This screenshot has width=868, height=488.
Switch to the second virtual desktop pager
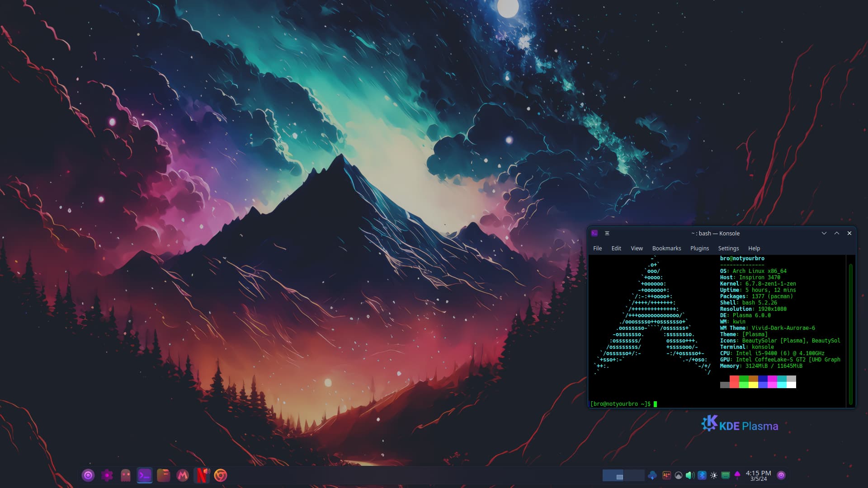(x=634, y=475)
